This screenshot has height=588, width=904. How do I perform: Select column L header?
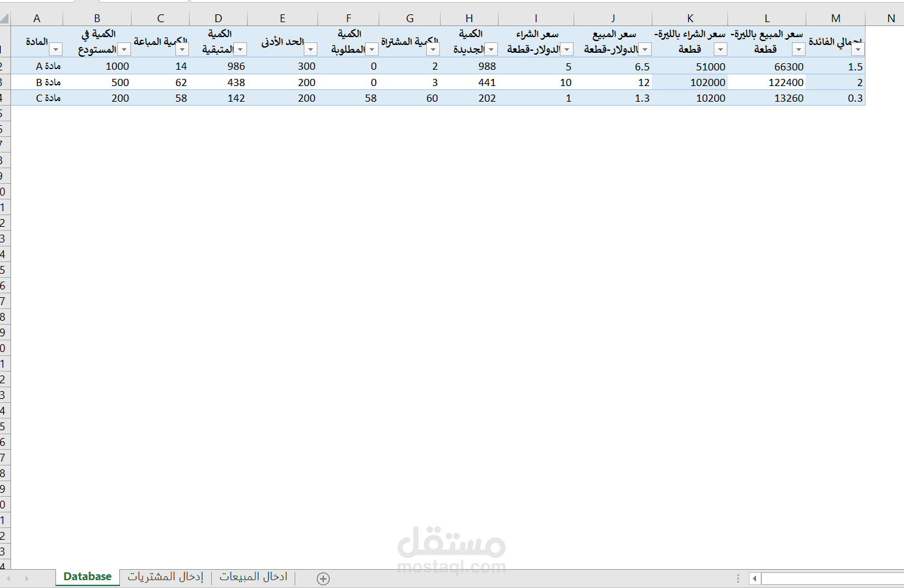click(x=766, y=18)
